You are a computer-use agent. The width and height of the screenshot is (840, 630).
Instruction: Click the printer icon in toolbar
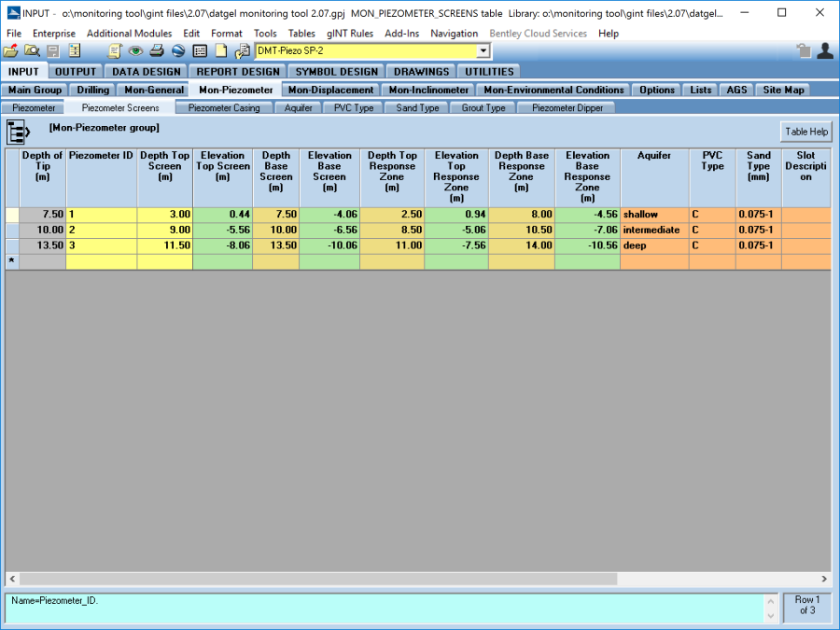[x=157, y=51]
